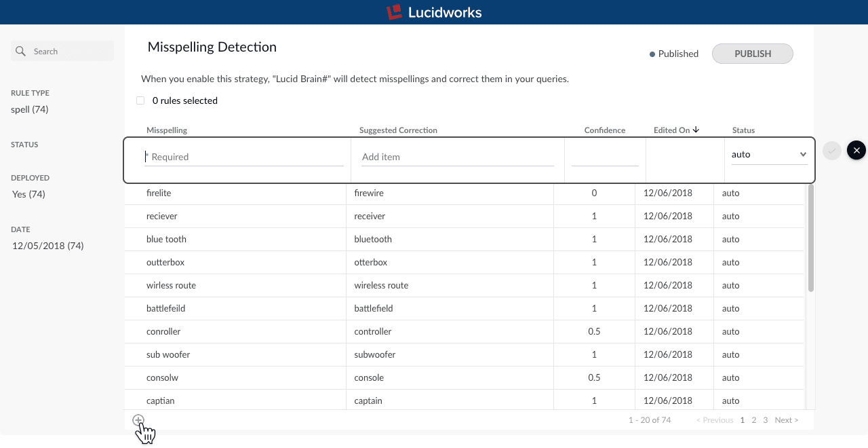Select the sub woofer misspelling cell

click(x=235, y=355)
